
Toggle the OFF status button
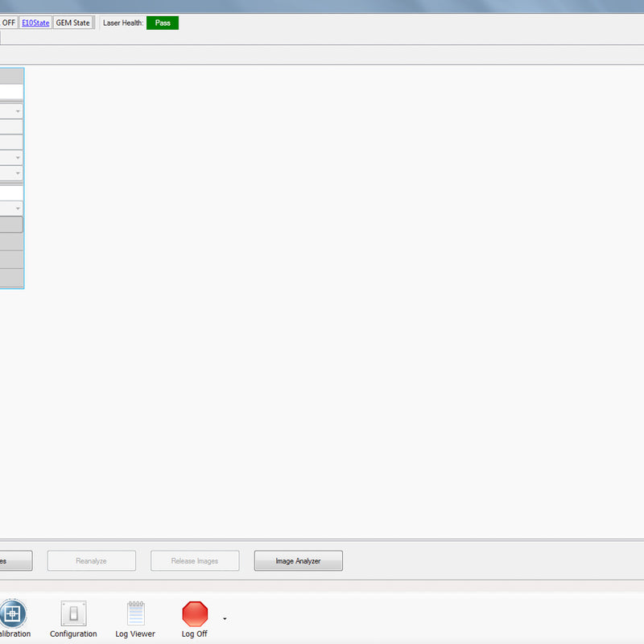pyautogui.click(x=9, y=23)
